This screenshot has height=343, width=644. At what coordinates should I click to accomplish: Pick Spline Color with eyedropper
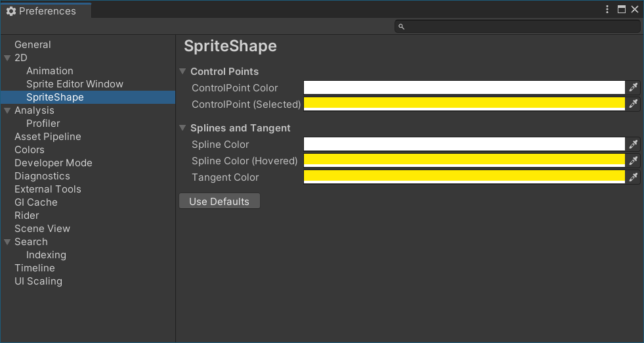click(x=633, y=144)
